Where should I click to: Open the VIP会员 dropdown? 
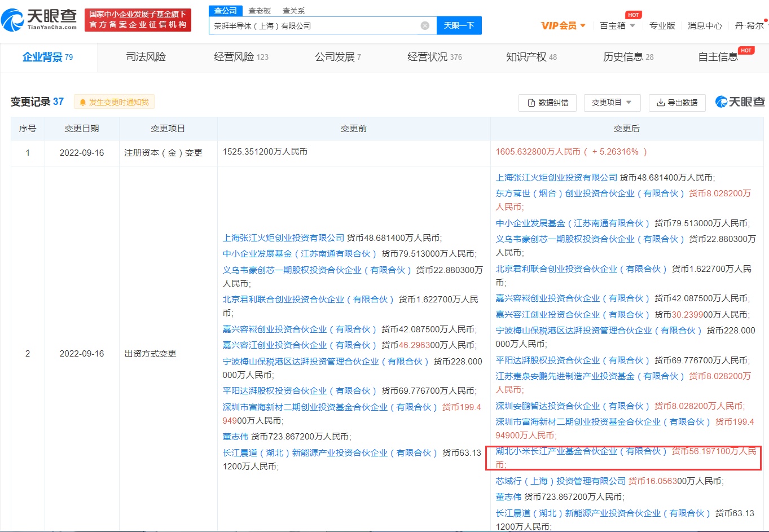[563, 25]
